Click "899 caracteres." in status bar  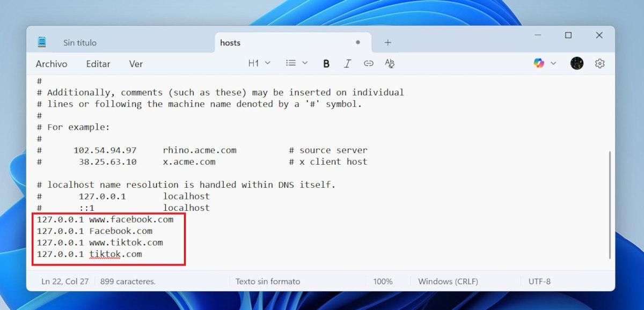click(128, 281)
